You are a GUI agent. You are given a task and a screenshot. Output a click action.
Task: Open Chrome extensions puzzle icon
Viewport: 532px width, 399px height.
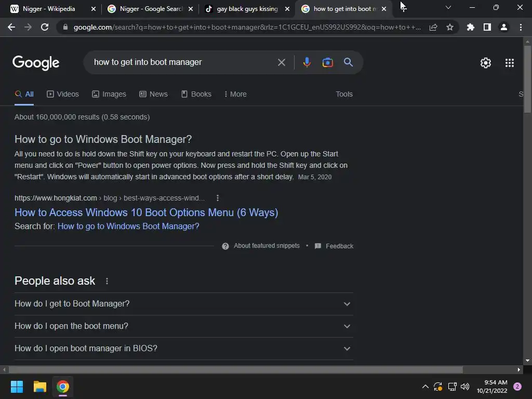click(470, 27)
